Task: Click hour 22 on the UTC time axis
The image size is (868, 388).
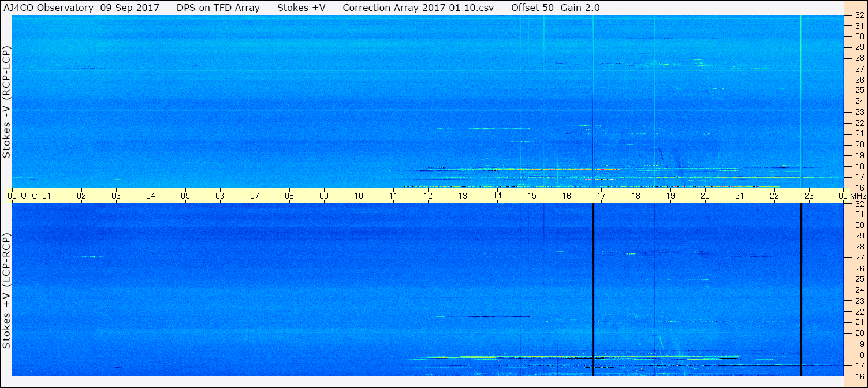Action: [x=774, y=196]
